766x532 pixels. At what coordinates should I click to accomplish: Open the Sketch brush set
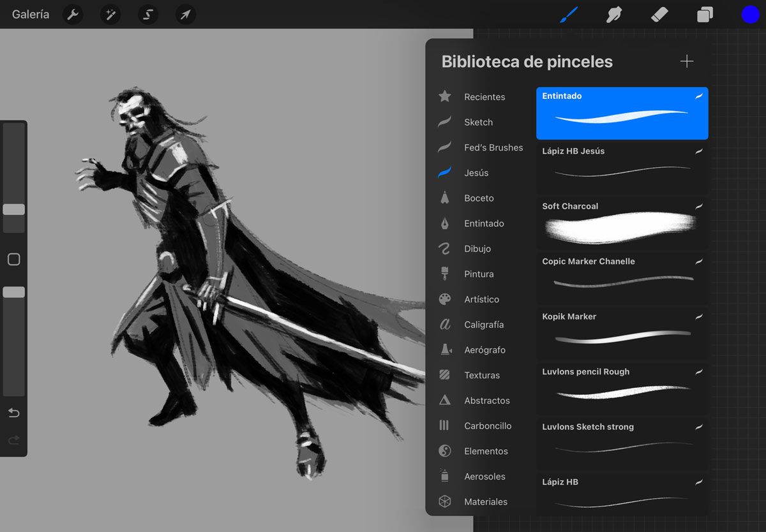click(x=478, y=122)
